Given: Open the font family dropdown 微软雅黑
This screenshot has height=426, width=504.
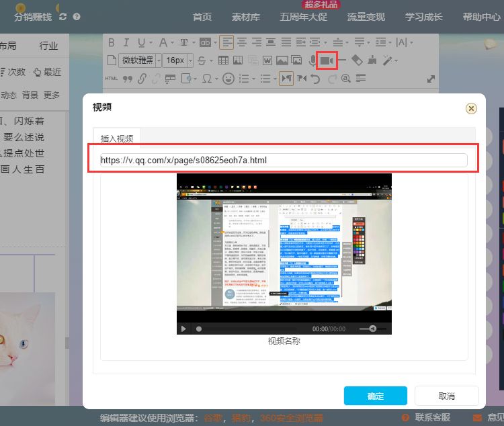Looking at the screenshot, I should pos(140,60).
